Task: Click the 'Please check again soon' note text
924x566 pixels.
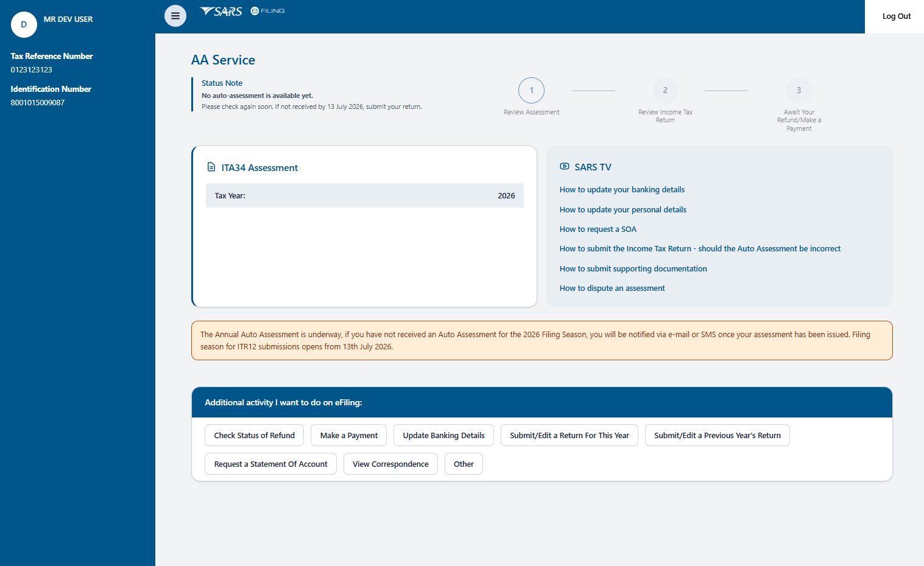Action: coord(311,107)
